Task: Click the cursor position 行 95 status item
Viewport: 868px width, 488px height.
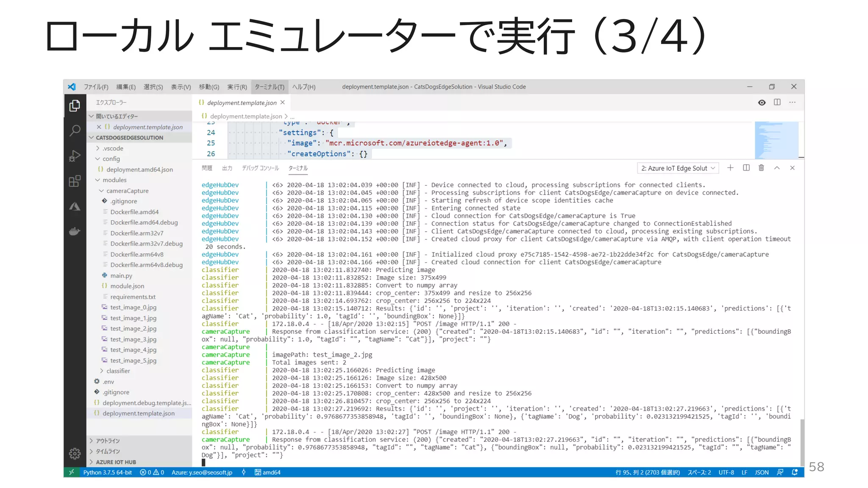Action: (x=648, y=472)
